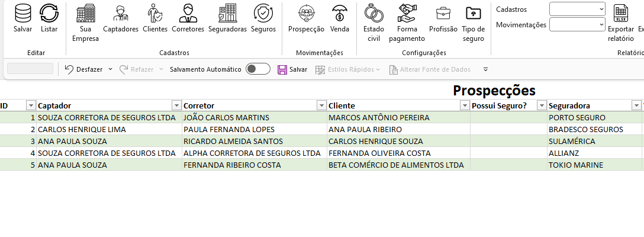Select cell PAULA FERNANDA LOPES

point(255,130)
